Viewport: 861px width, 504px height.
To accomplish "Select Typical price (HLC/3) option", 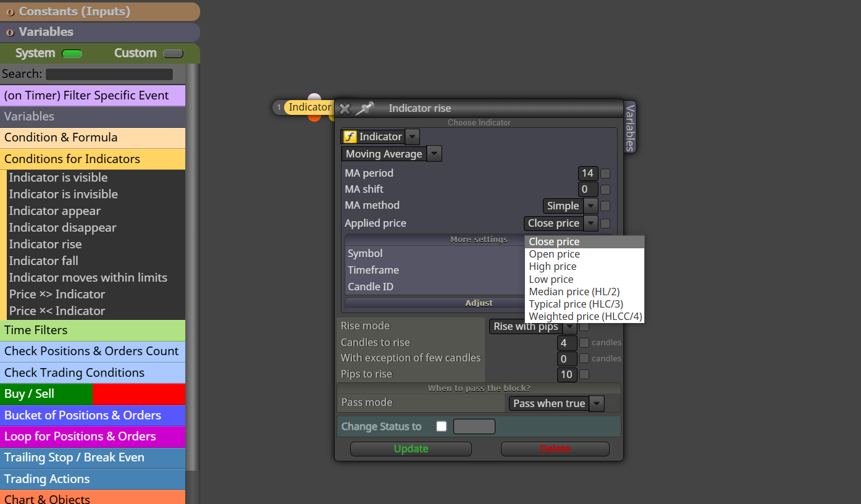I will click(584, 304).
